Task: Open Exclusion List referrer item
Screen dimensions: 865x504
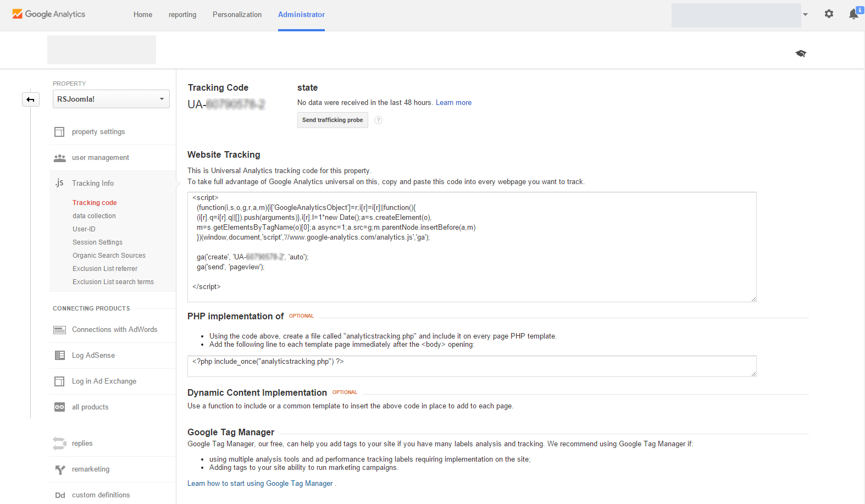Action: [x=105, y=269]
